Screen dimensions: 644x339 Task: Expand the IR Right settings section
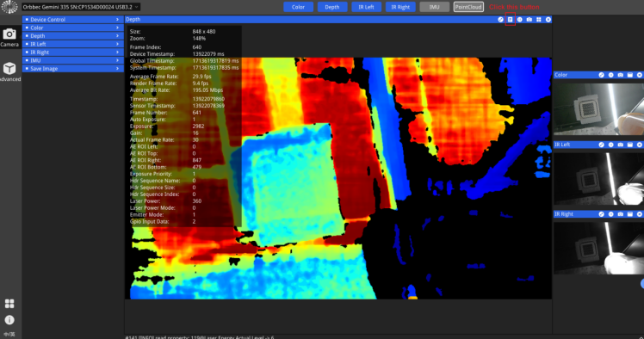click(72, 52)
